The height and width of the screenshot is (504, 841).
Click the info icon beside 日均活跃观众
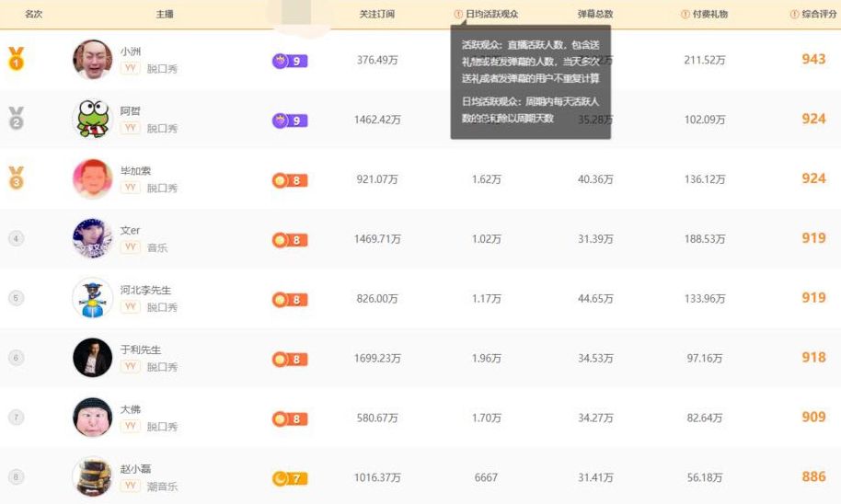[x=458, y=15]
